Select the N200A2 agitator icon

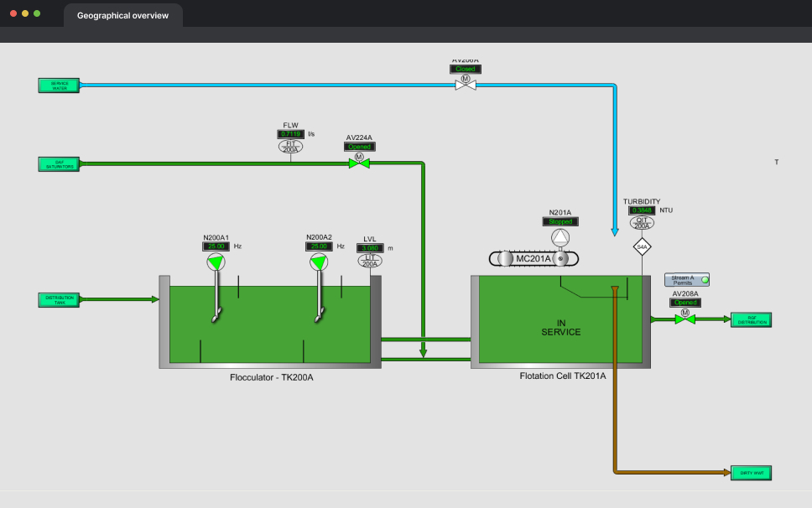pyautogui.click(x=319, y=262)
